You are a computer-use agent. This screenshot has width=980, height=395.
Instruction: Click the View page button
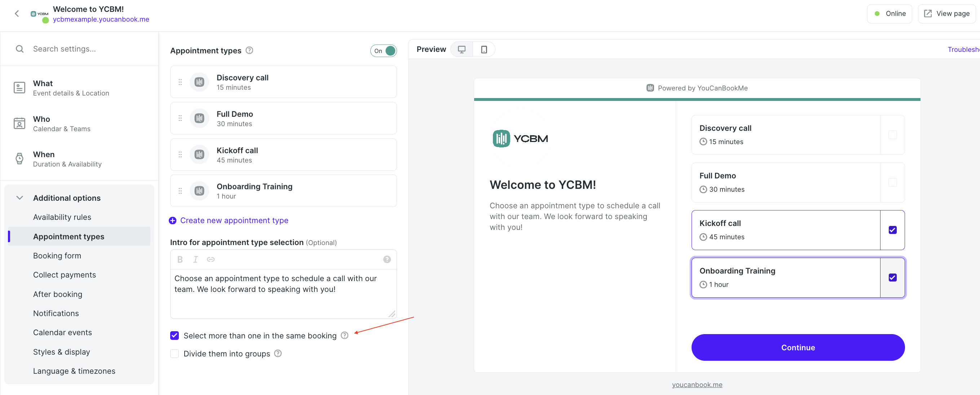(946, 14)
